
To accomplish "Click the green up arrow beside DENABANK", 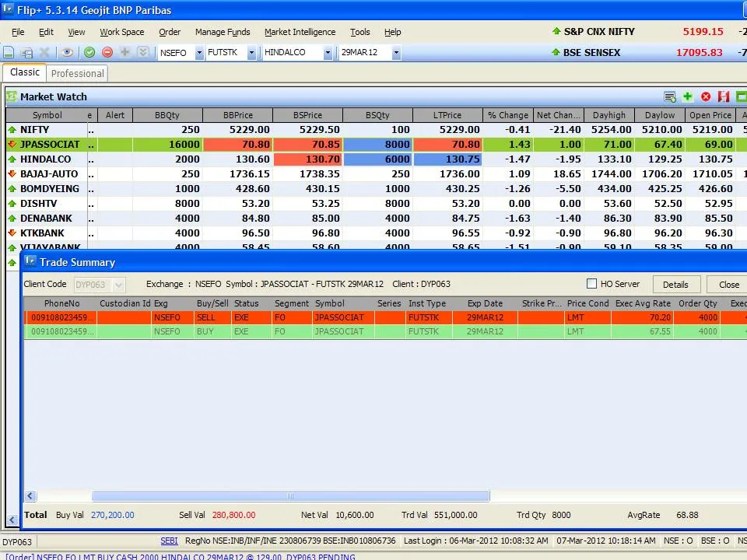I will coord(12,218).
